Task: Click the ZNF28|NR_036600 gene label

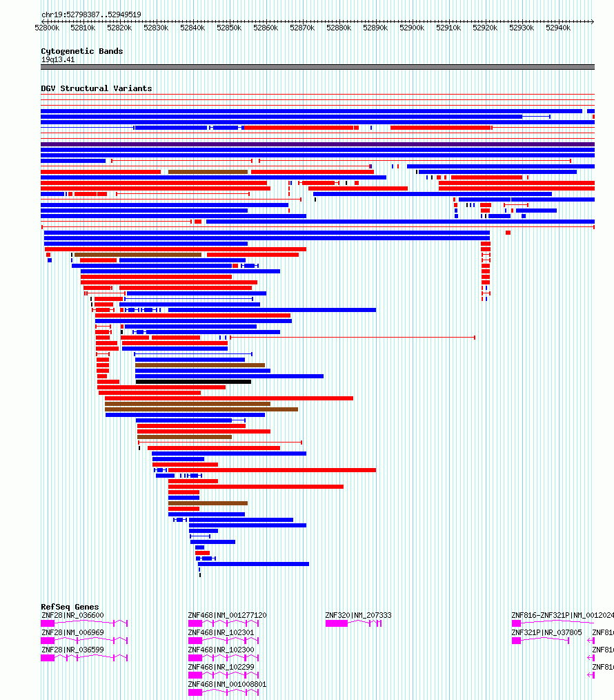Action: (72, 615)
